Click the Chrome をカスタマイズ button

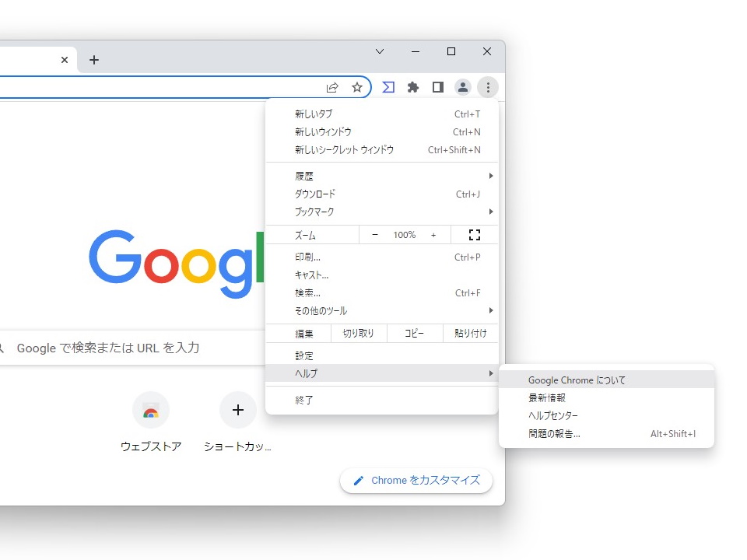point(416,481)
